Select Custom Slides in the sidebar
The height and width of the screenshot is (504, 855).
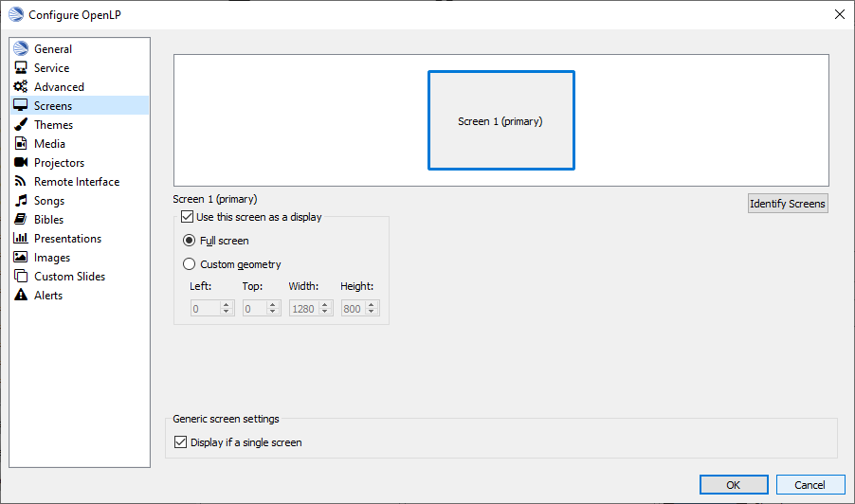(x=80, y=277)
